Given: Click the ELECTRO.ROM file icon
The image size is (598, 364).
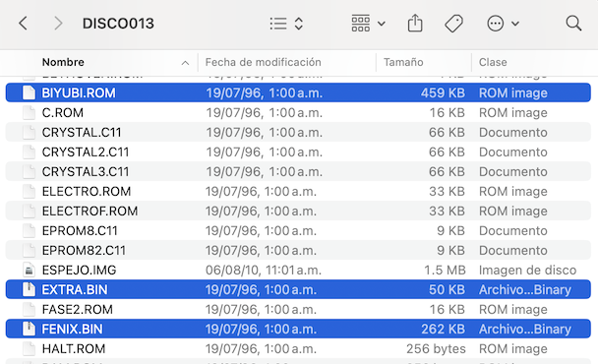Looking at the screenshot, I should 29,191.
